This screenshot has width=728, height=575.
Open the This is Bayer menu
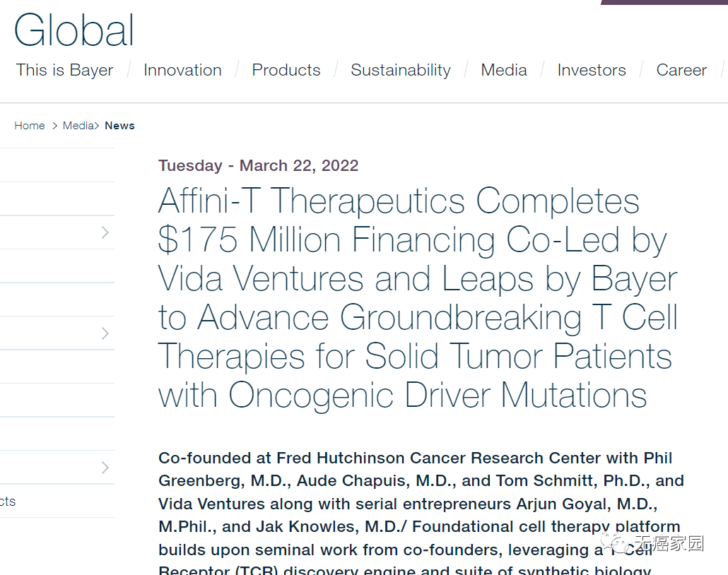[64, 70]
